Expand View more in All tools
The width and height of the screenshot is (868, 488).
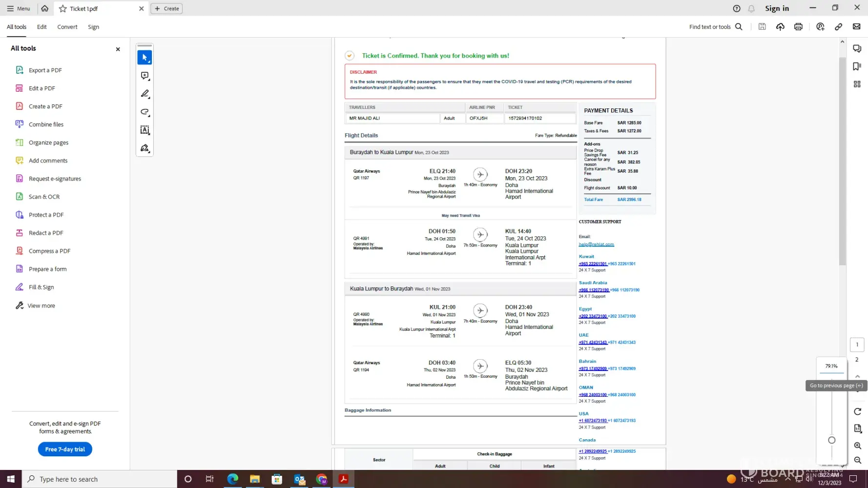[41, 306]
